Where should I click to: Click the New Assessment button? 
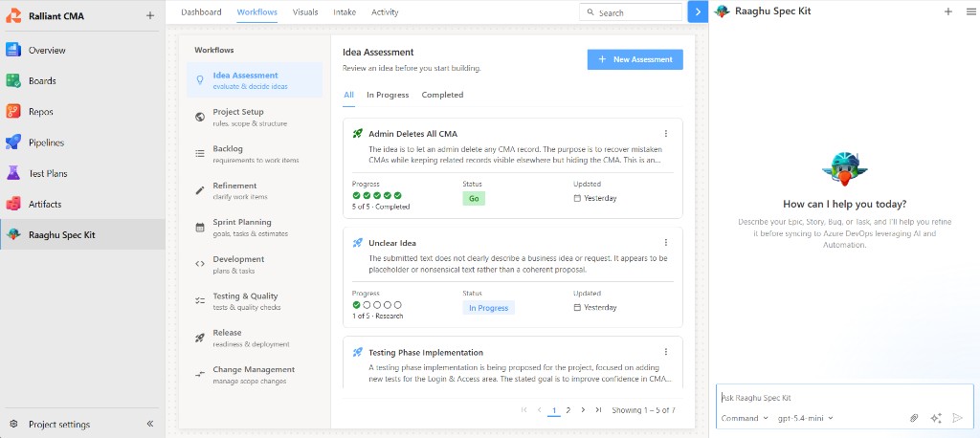[x=635, y=59]
